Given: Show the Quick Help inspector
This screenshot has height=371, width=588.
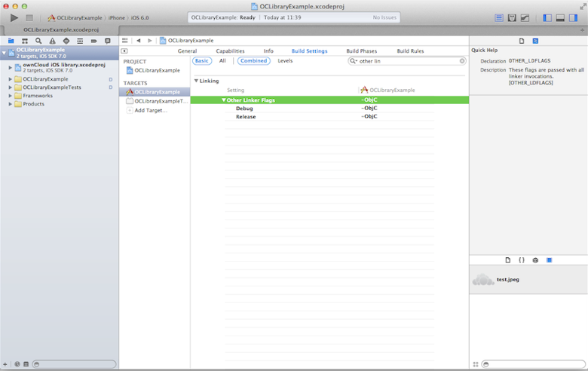Looking at the screenshot, I should coord(535,41).
